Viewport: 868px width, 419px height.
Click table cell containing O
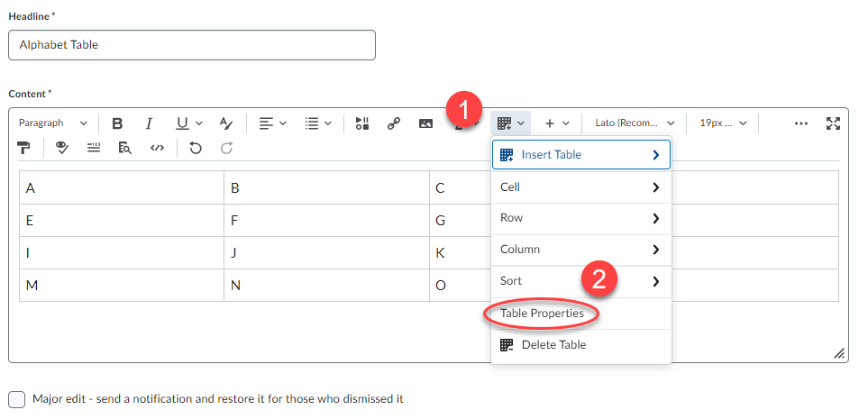tap(460, 286)
